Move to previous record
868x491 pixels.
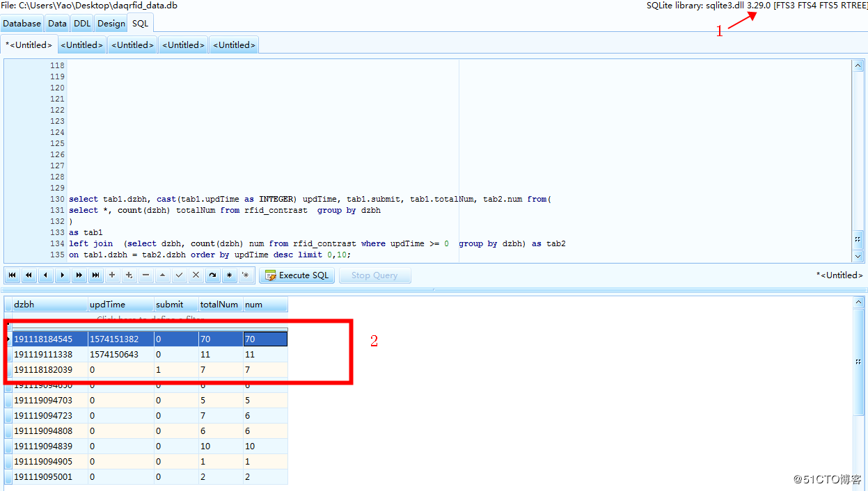(46, 275)
